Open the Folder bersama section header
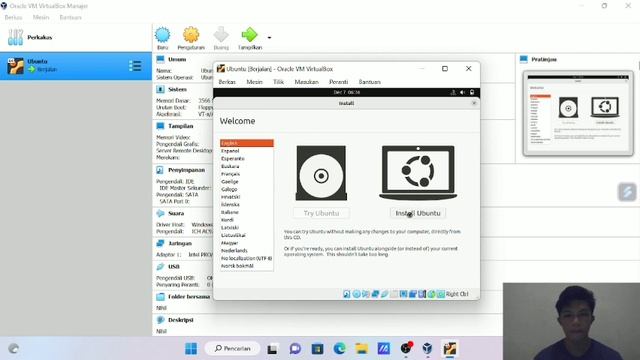Viewport: 640px width, 360px height. coord(189,297)
